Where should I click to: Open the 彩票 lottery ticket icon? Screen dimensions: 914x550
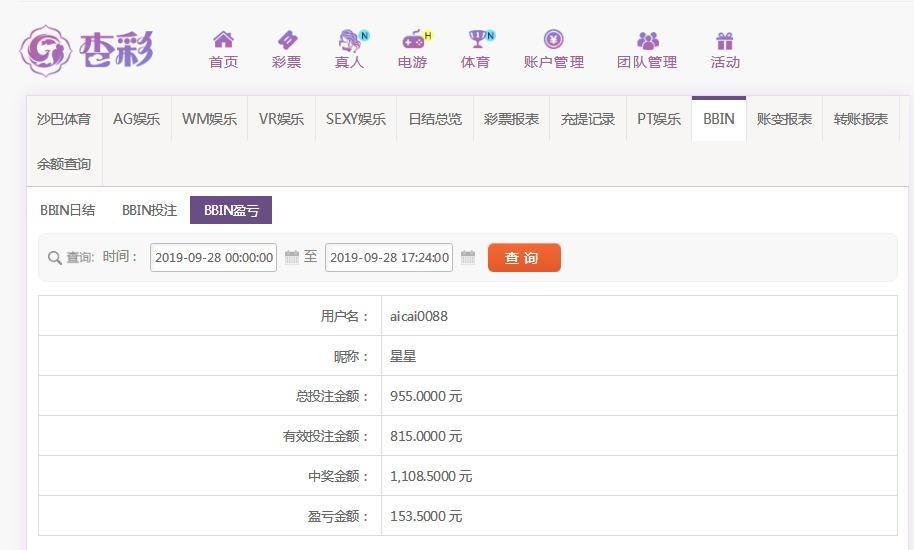tap(287, 40)
